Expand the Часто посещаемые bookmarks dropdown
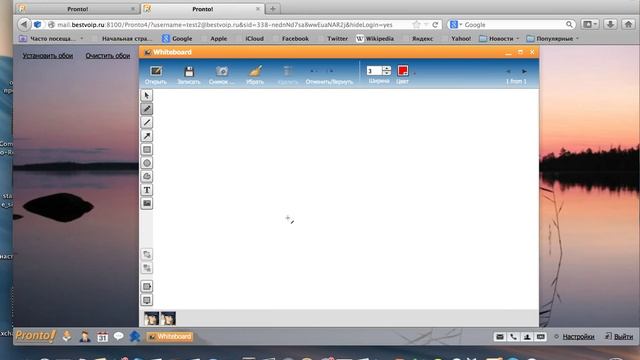Viewport: 640px width, 360px height. click(x=52, y=38)
